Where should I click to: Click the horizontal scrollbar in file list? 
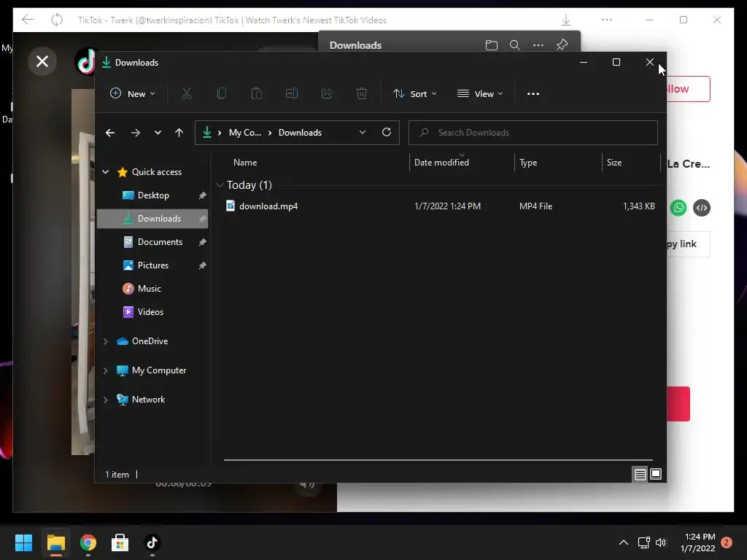coord(438,460)
